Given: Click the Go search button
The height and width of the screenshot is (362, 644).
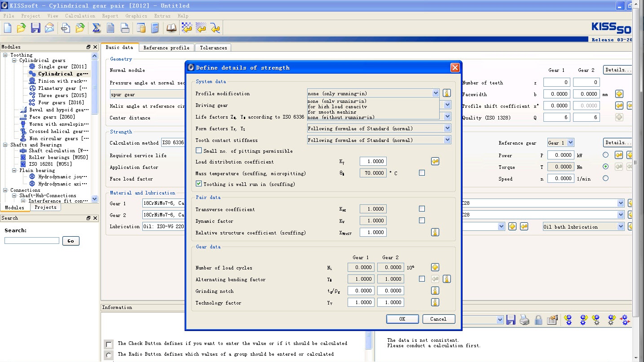Looking at the screenshot, I should tap(71, 241).
